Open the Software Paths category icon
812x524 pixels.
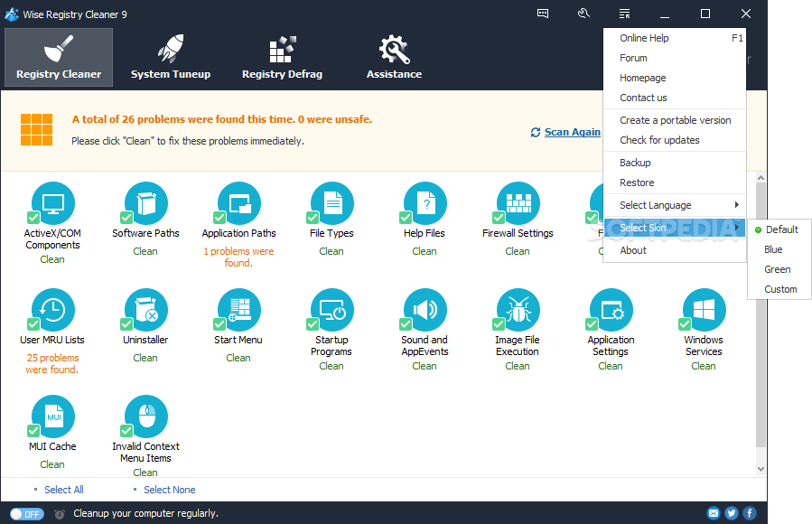tap(146, 203)
